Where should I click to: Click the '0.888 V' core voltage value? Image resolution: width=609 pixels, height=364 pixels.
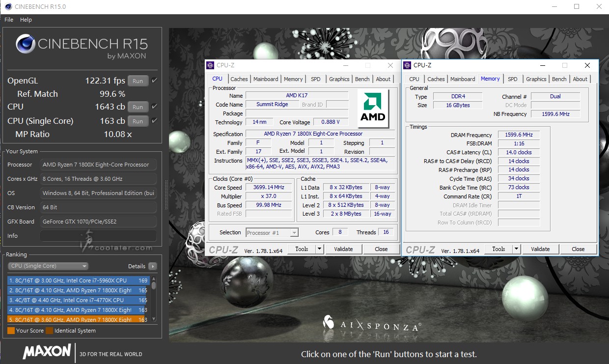(331, 122)
